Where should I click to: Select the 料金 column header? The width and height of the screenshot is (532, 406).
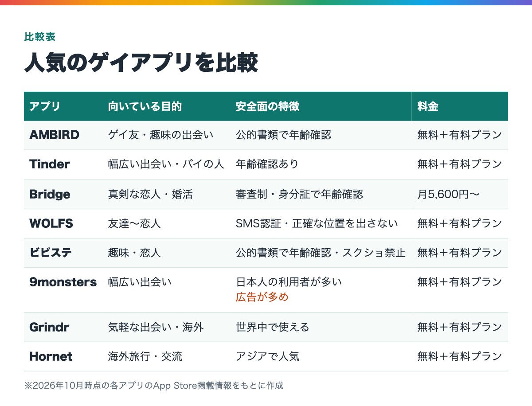click(x=460, y=106)
